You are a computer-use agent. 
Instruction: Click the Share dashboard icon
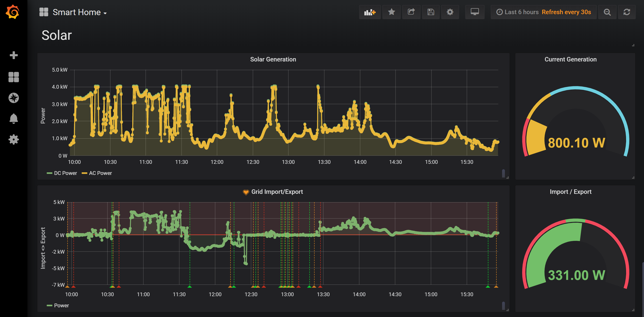click(411, 12)
